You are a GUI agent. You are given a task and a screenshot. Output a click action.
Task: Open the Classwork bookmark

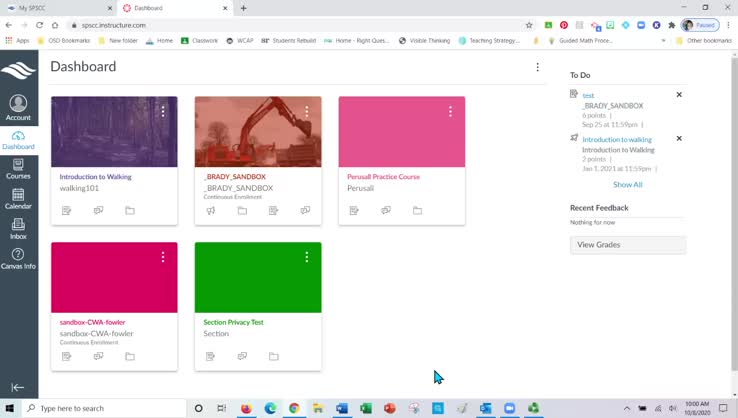(x=200, y=41)
